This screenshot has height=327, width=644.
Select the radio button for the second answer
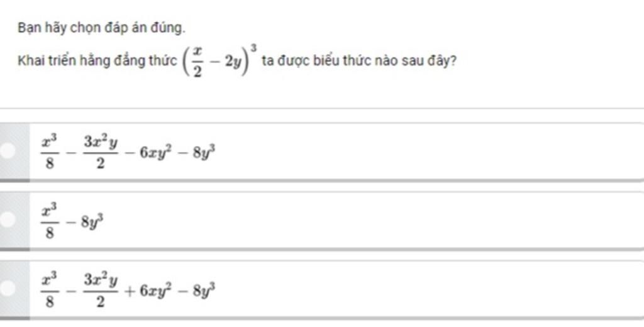(x=9, y=219)
